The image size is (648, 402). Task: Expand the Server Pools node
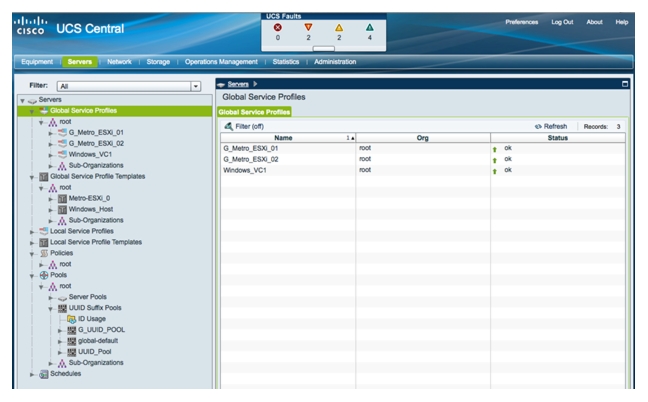click(x=50, y=297)
